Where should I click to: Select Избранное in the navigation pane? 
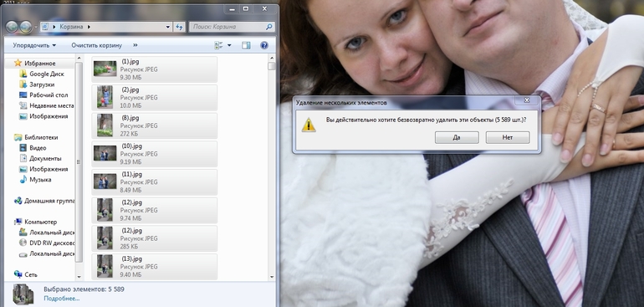click(40, 64)
